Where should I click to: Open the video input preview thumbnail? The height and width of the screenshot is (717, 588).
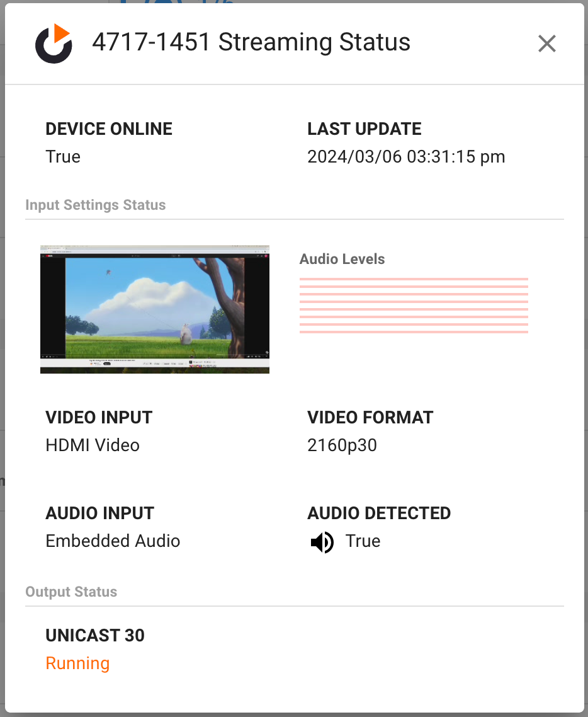(x=155, y=309)
